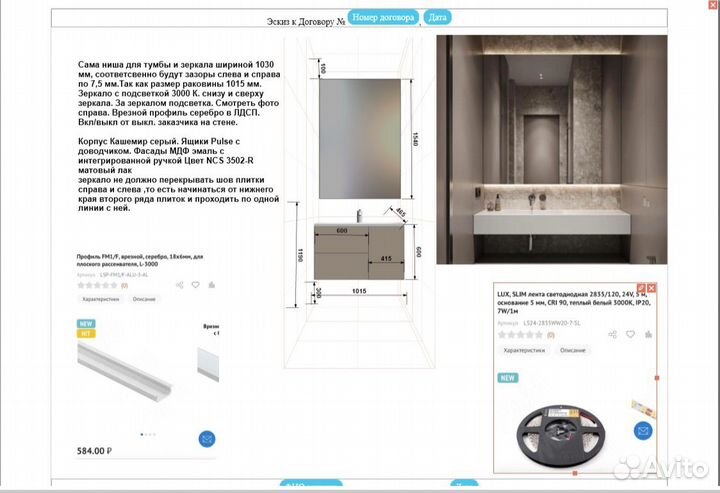Click the star rating on the profile card
Image resolution: width=720 pixels, height=493 pixels.
94,284
